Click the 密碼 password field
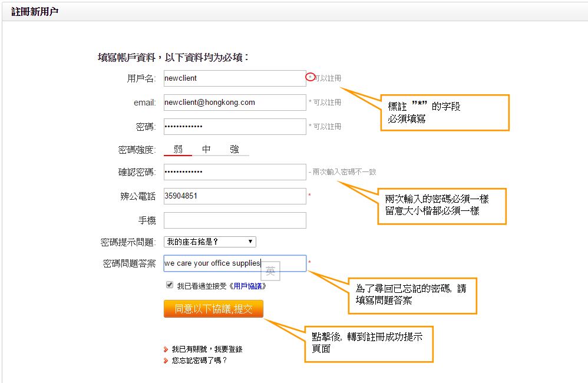 click(234, 127)
